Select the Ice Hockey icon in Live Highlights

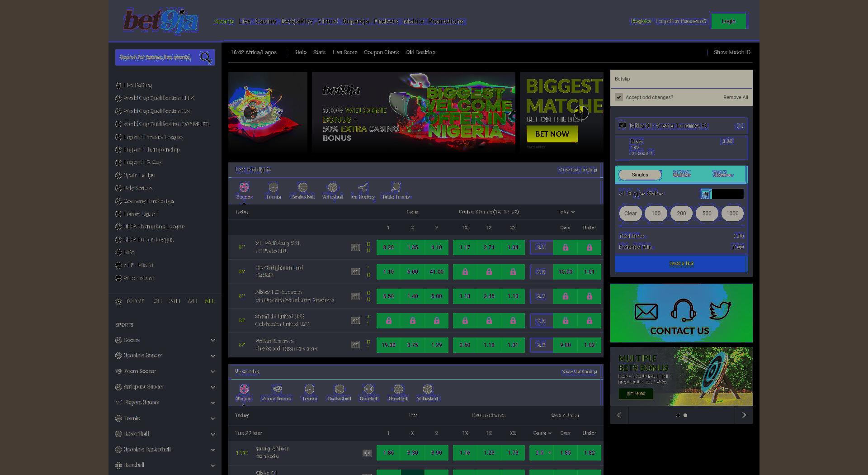pos(363,187)
